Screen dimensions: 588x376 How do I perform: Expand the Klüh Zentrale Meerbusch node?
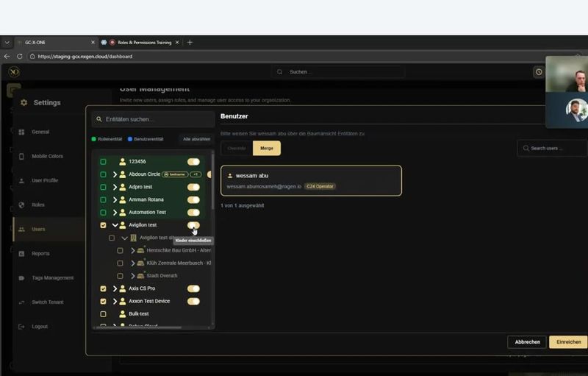[x=132, y=263]
